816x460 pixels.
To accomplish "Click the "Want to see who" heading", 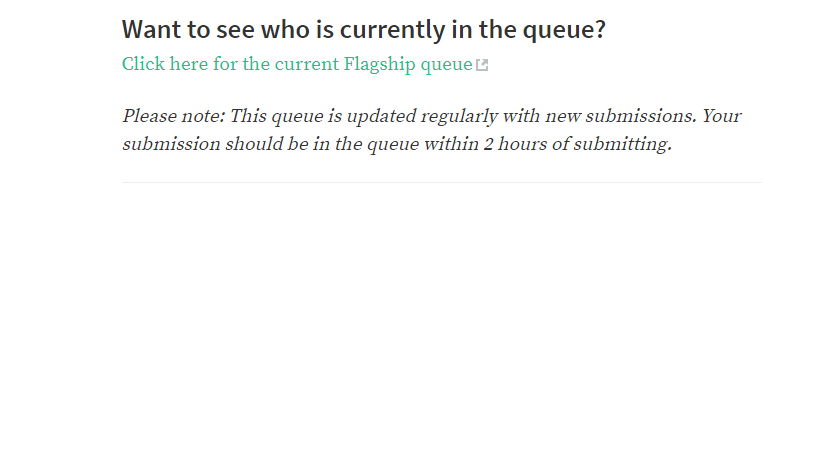I will click(x=364, y=29).
